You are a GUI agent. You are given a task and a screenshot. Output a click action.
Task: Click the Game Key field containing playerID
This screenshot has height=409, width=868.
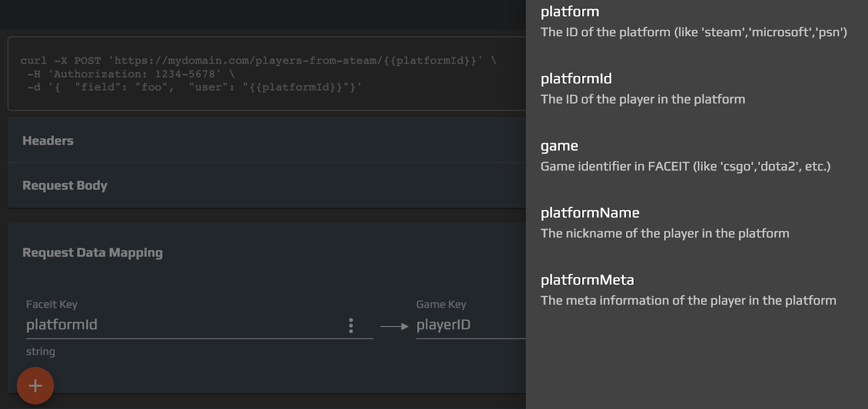(x=471, y=325)
